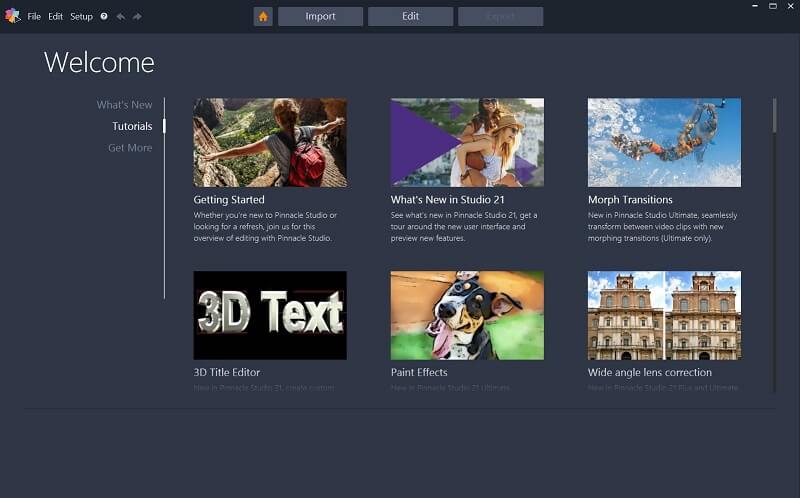Screen dimensions: 800x498
Task: Minimize the Pinnacle Studio window
Action: coord(755,6)
